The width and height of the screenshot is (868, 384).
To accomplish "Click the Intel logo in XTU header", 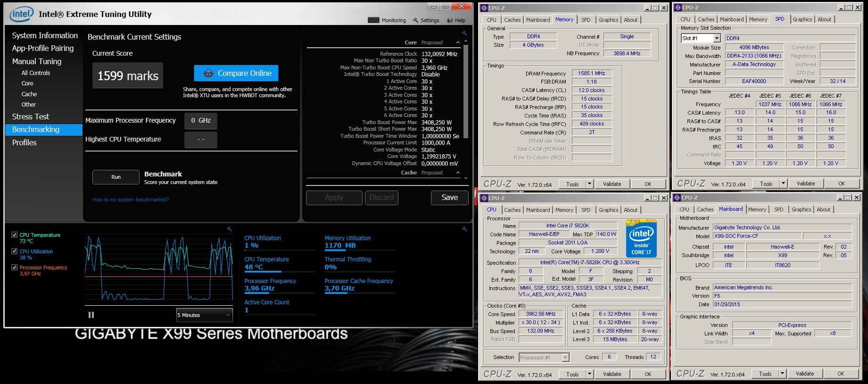I will (x=21, y=14).
